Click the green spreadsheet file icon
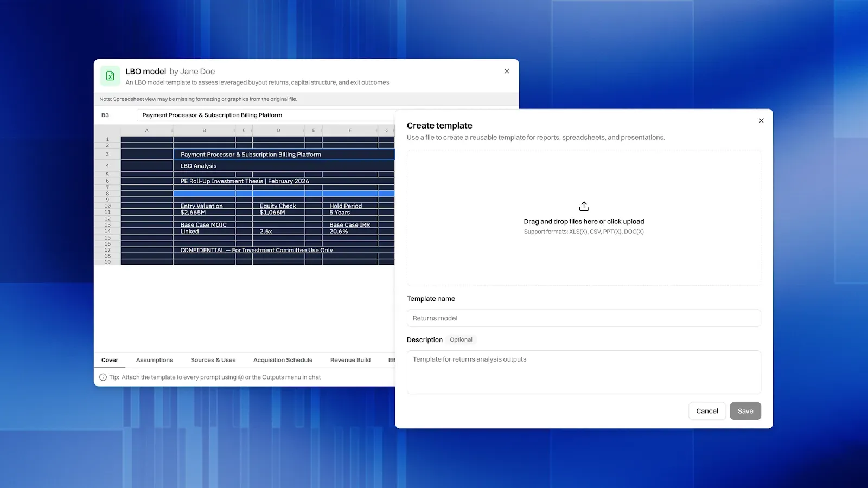 pyautogui.click(x=110, y=76)
